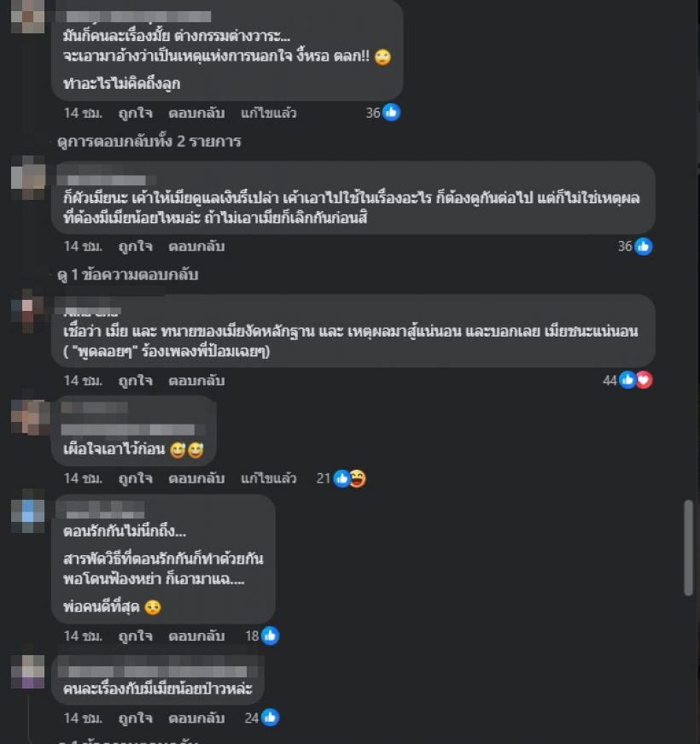Expand ดู 1 ข้อความตอบกลับ reply thread
Viewport: 700px width, 744px height.
coord(127,275)
